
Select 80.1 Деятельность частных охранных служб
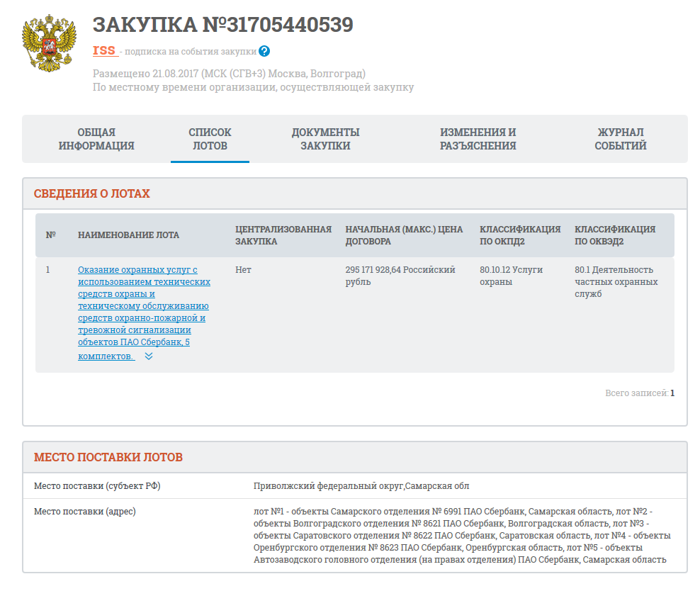pyautogui.click(x=616, y=281)
